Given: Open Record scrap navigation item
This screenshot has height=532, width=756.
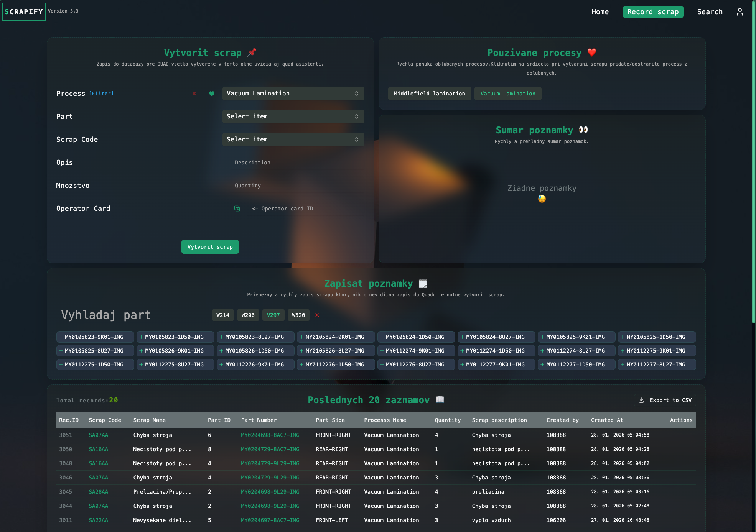Looking at the screenshot, I should pos(653,12).
